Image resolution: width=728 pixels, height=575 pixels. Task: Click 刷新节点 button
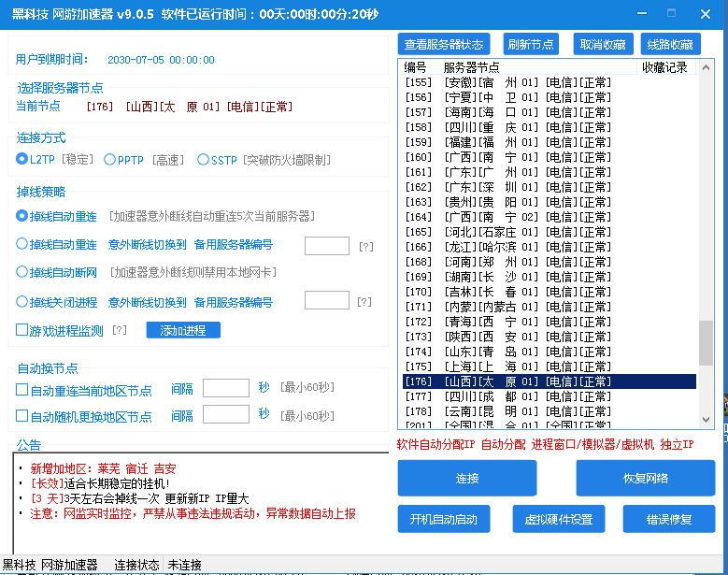(531, 44)
